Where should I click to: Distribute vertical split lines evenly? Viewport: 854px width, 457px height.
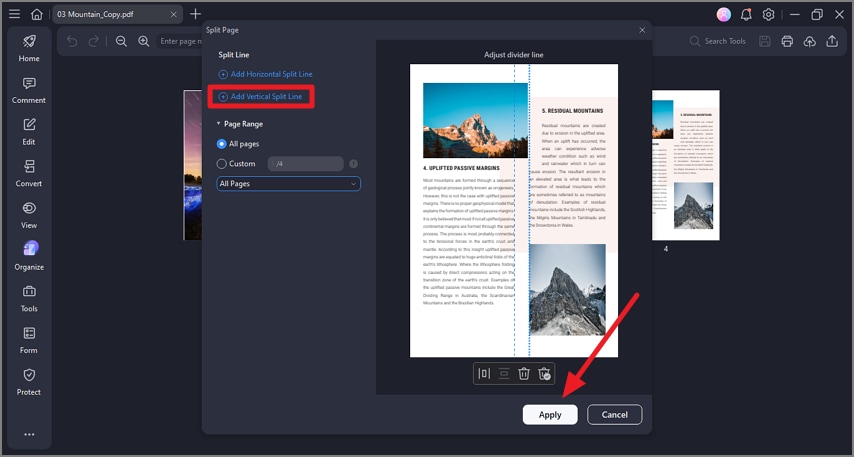pos(484,374)
